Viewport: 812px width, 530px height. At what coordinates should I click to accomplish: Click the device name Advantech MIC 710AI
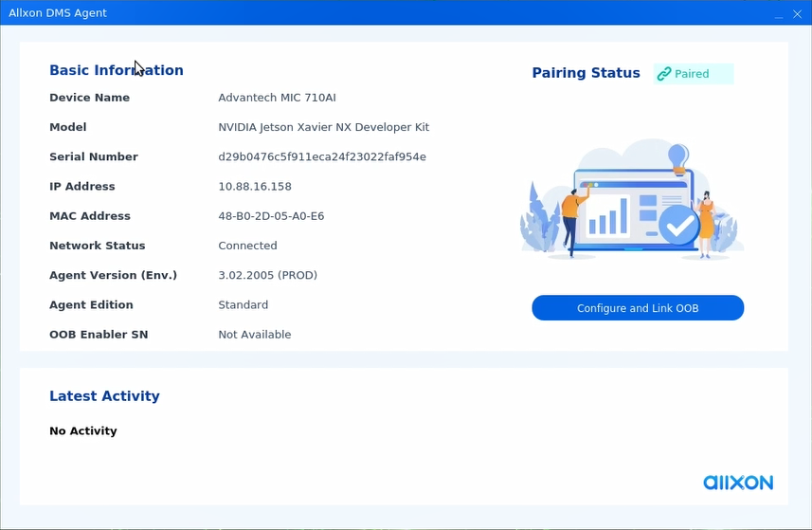coord(277,98)
